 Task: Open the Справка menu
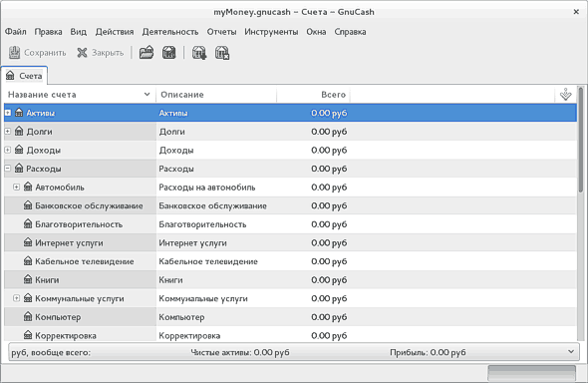[350, 32]
